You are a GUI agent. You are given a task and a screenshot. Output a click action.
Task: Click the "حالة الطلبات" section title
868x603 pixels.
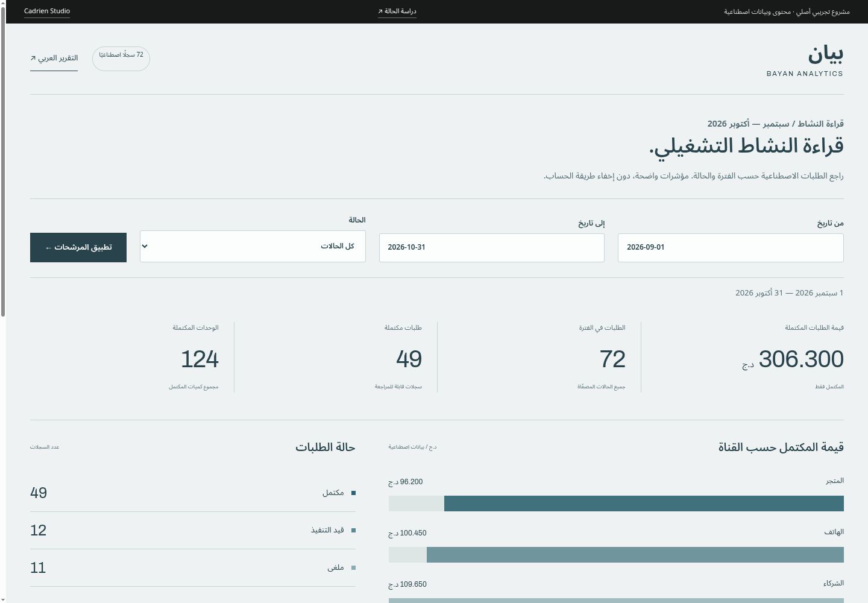tap(325, 447)
